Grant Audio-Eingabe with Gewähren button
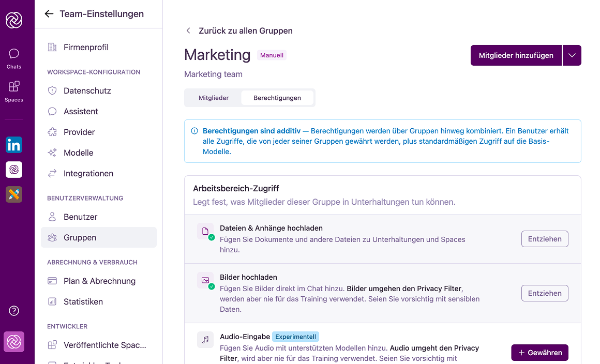Viewport: 600px width, 364px height. pos(539,353)
